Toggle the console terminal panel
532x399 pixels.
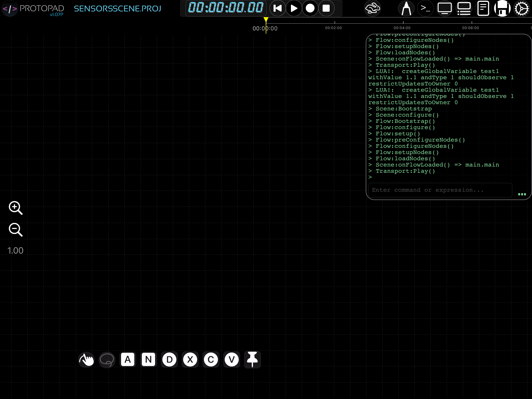tap(425, 8)
